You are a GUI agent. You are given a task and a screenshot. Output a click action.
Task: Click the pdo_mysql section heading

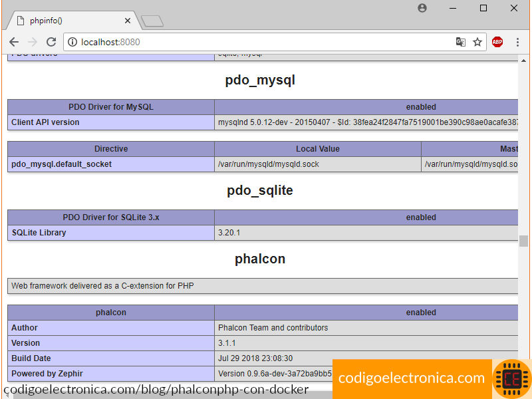coord(260,80)
